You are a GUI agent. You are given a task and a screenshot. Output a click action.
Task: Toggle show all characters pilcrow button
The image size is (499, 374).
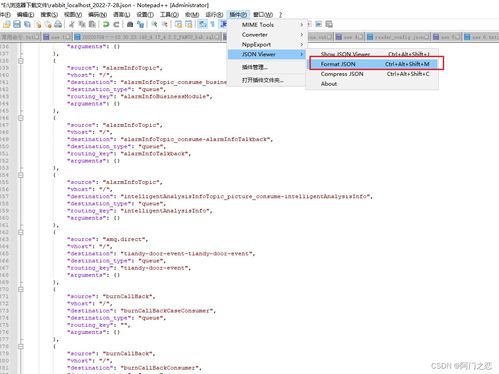click(212, 24)
